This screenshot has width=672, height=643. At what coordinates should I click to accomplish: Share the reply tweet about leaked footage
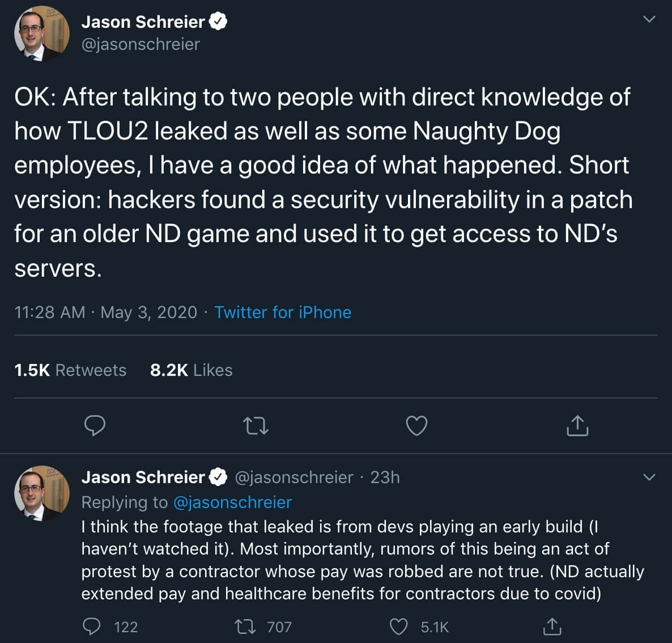pyautogui.click(x=552, y=626)
